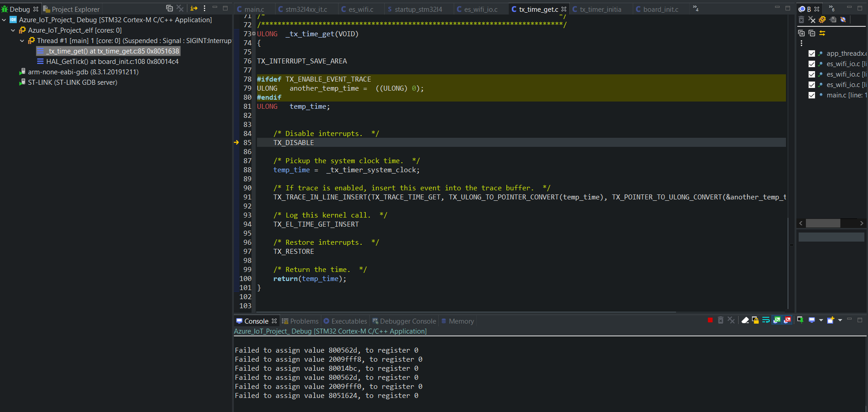
Task: Click Remove All Terminated Launches in Console toolbar
Action: pos(731,320)
